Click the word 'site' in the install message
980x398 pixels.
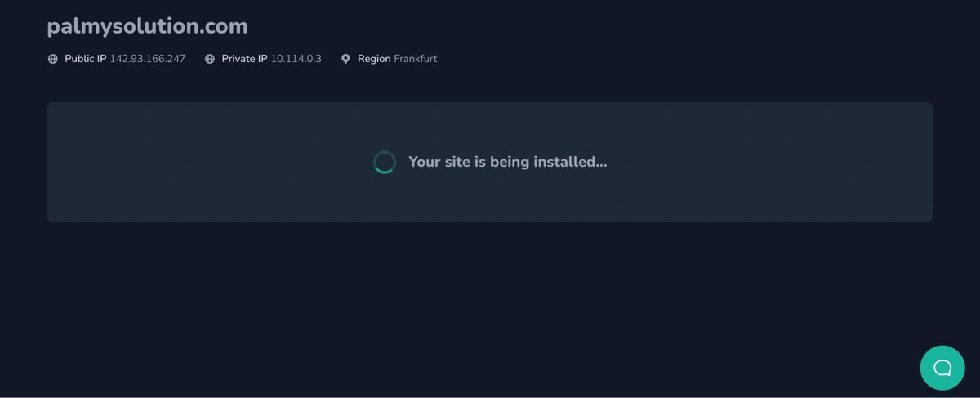pos(458,162)
